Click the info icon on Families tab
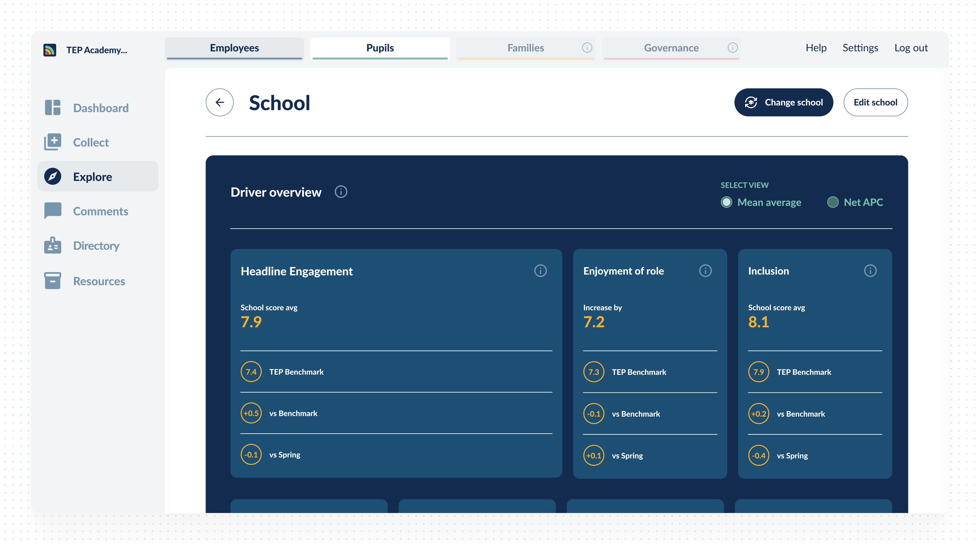The width and height of the screenshot is (980, 544). (587, 48)
